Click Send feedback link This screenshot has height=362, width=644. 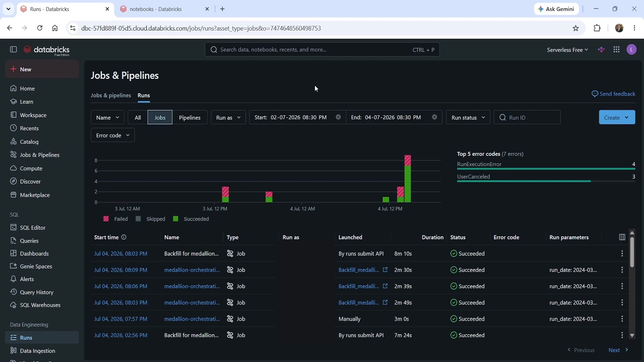[613, 94]
